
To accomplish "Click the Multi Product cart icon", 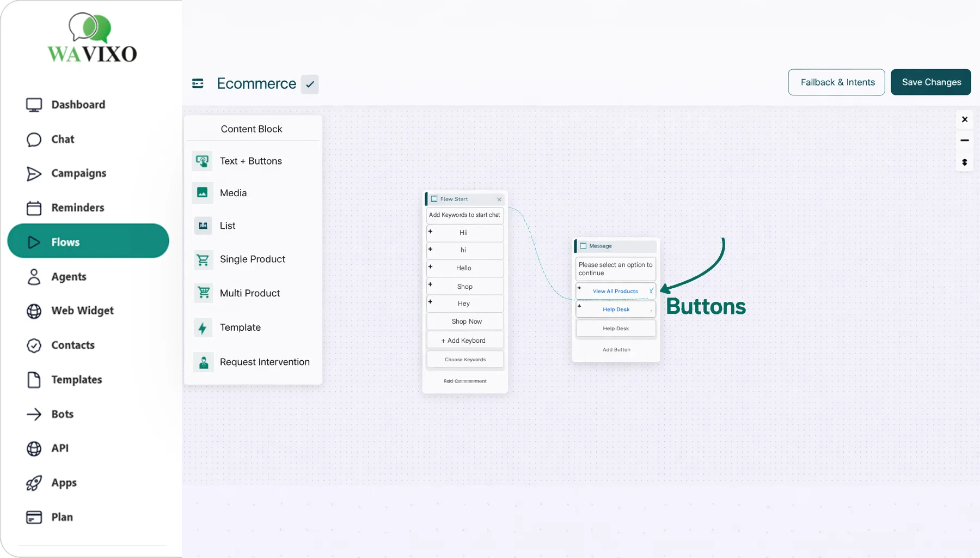I will (203, 293).
